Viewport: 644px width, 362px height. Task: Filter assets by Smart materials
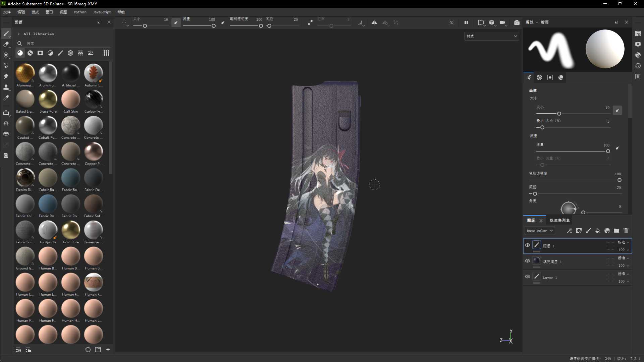[x=30, y=53]
